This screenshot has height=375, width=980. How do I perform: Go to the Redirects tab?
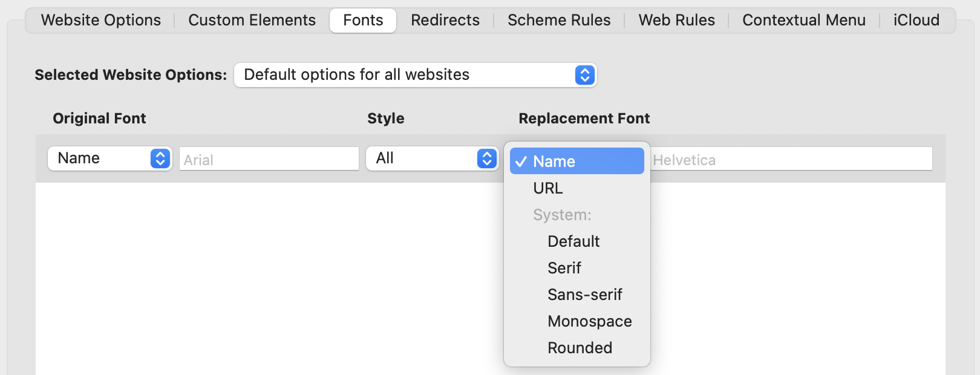[445, 21]
